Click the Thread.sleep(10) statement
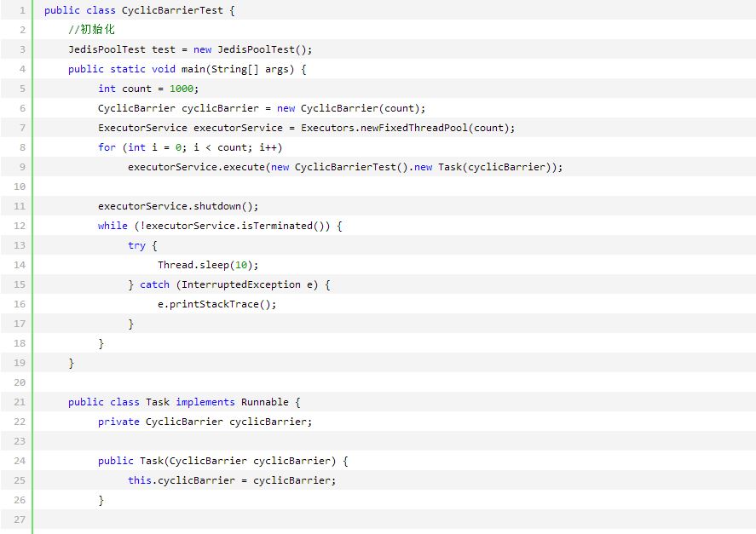Image resolution: width=756 pixels, height=534 pixels. tap(208, 265)
